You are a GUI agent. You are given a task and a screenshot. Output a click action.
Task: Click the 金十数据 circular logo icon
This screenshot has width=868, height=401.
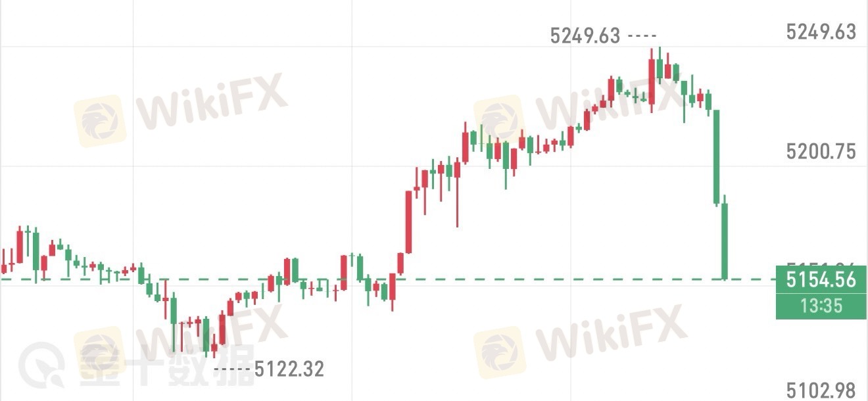pyautogui.click(x=41, y=366)
